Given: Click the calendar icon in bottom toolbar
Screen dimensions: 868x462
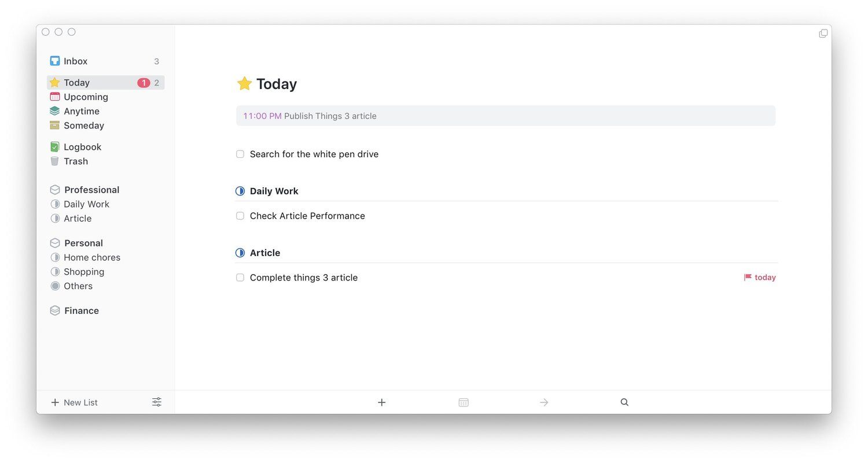Looking at the screenshot, I should coord(464,402).
